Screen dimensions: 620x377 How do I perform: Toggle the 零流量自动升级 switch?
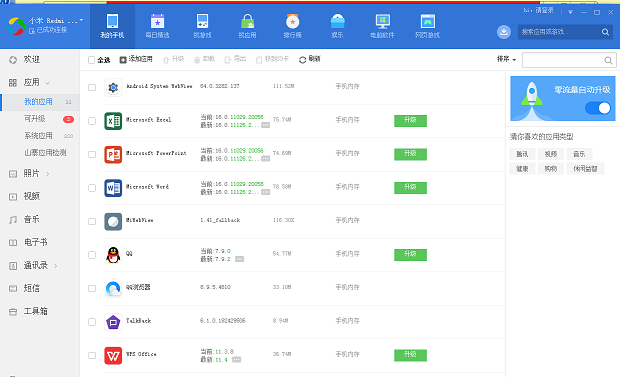(x=597, y=108)
